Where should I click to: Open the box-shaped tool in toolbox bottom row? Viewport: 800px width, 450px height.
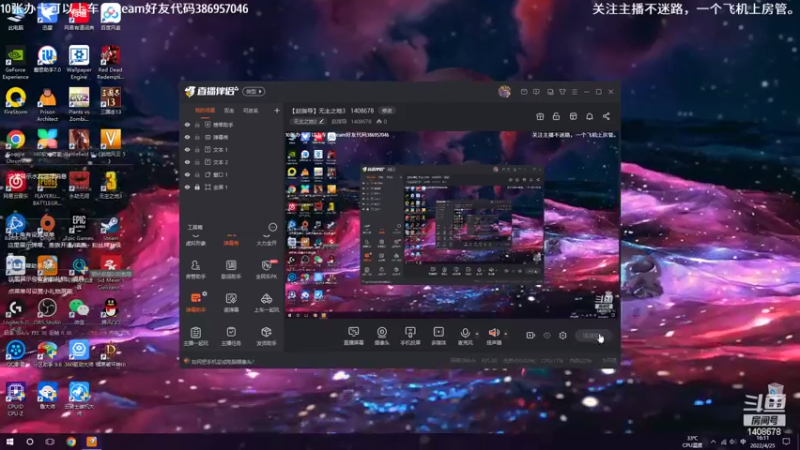[266, 336]
